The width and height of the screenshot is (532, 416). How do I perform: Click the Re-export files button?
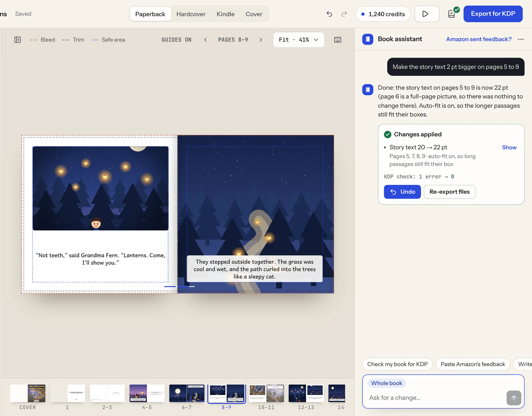tap(450, 192)
